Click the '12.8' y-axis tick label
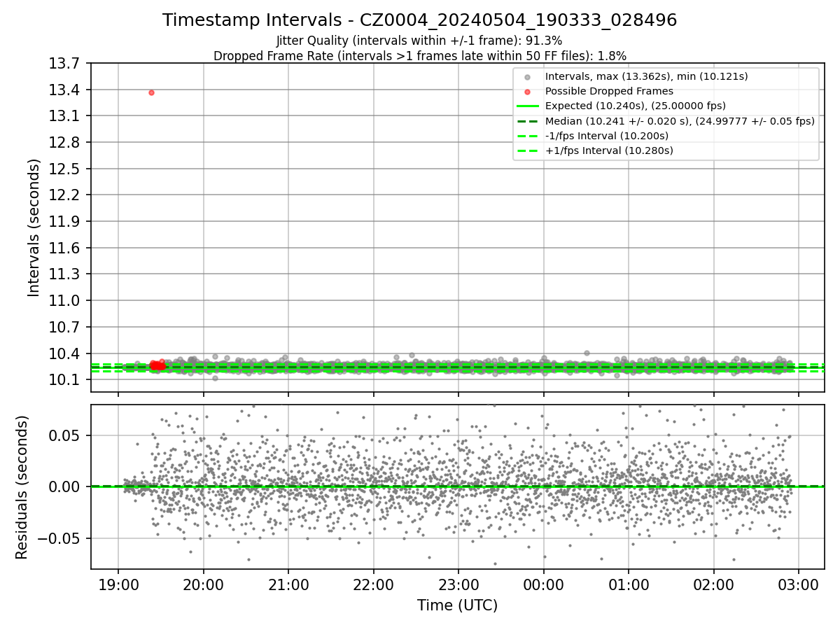 (x=64, y=143)
